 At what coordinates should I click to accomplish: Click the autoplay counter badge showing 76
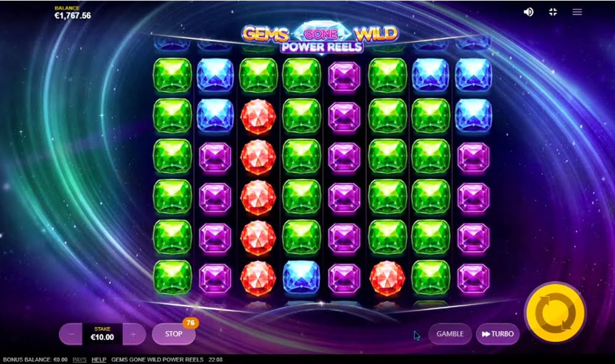click(x=191, y=323)
